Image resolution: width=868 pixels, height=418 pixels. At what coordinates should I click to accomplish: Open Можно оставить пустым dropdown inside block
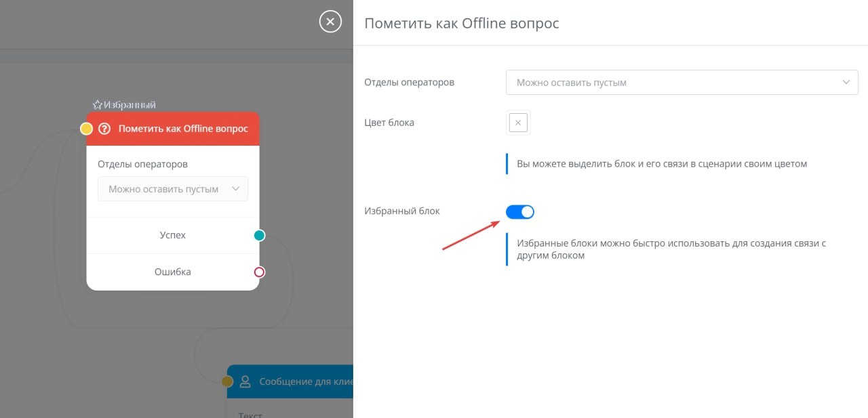coord(173,189)
